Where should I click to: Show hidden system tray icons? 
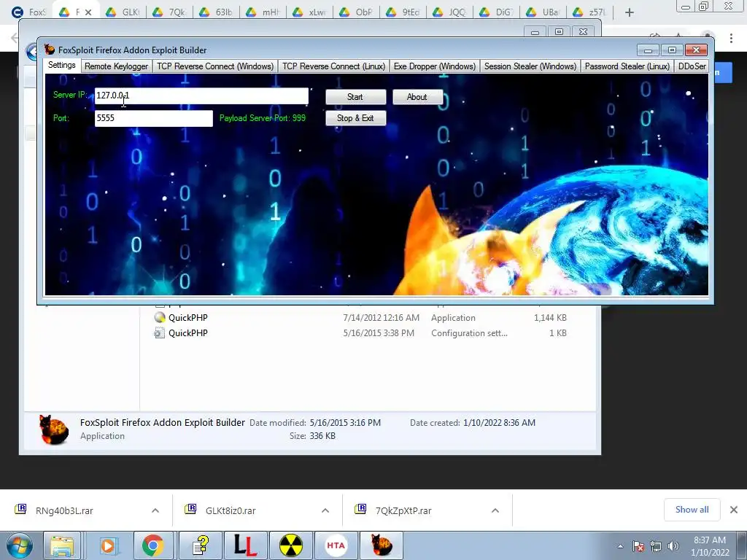click(620, 547)
